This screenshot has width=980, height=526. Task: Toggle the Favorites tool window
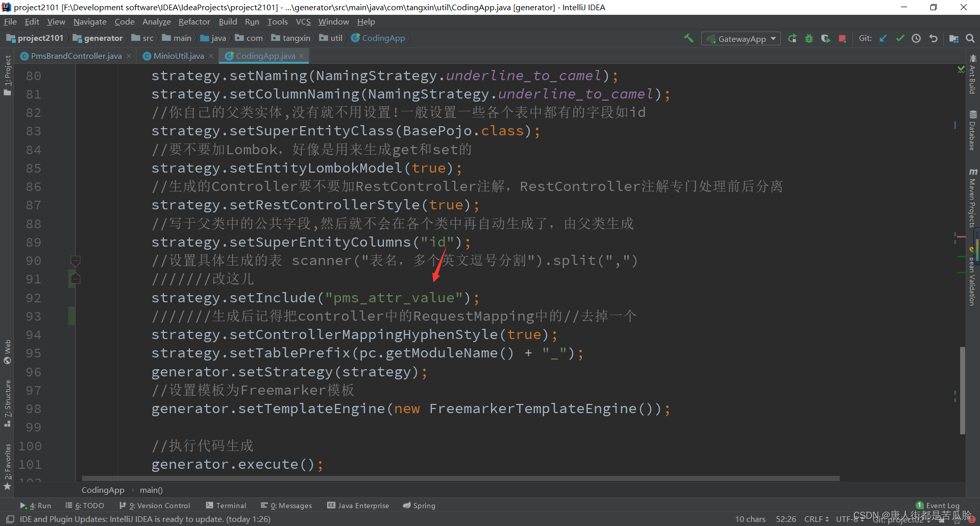pos(7,466)
